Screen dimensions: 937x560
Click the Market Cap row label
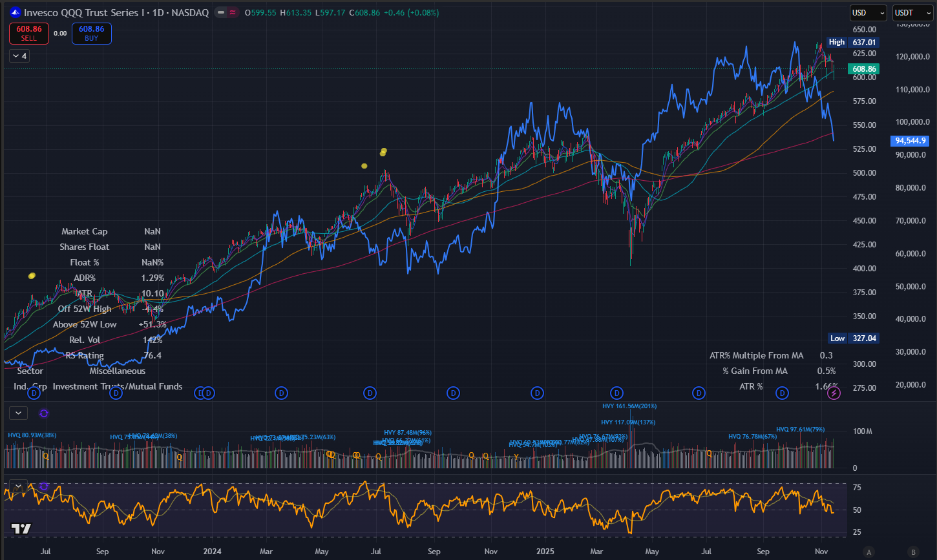(85, 231)
